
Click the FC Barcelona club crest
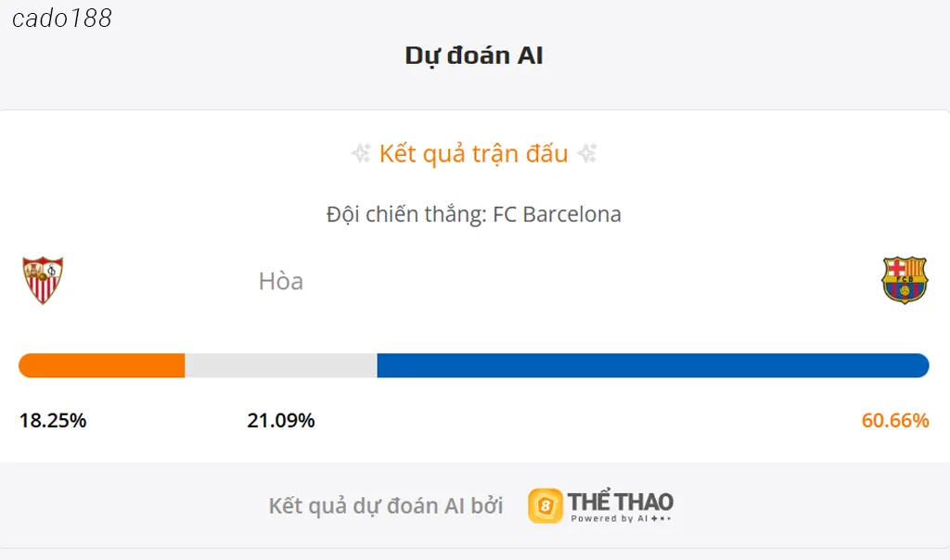click(905, 280)
